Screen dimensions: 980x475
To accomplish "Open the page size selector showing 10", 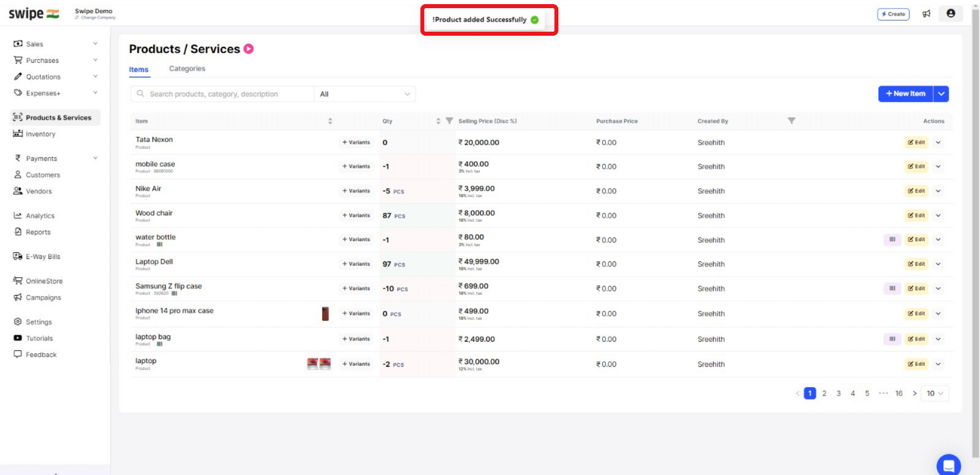I will [935, 393].
